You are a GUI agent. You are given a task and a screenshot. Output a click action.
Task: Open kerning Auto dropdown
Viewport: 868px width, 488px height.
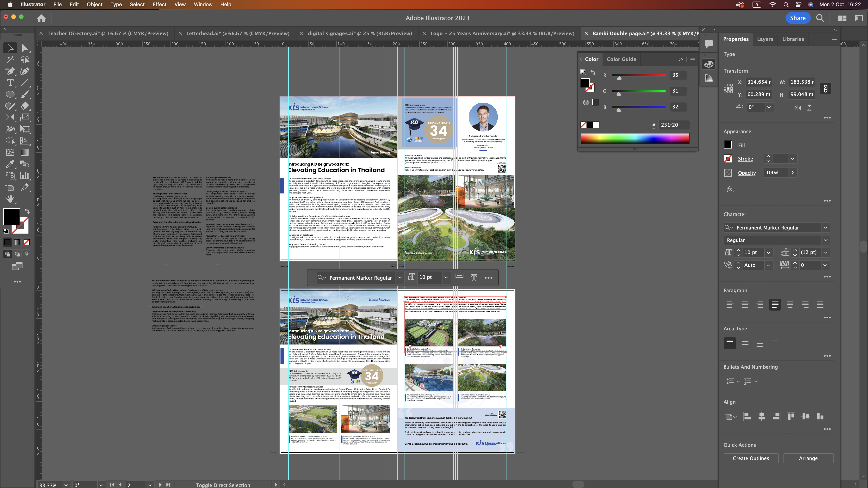click(x=768, y=265)
